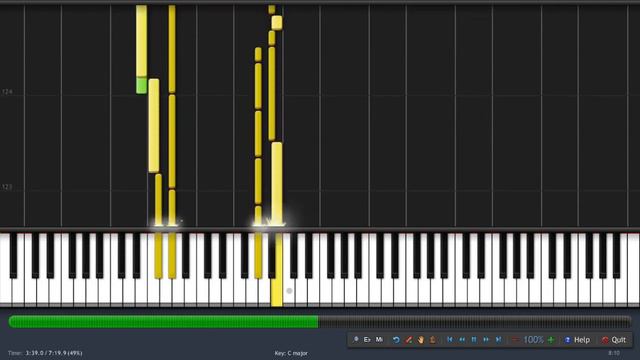Increase playback speed with the green plus

coord(551,340)
